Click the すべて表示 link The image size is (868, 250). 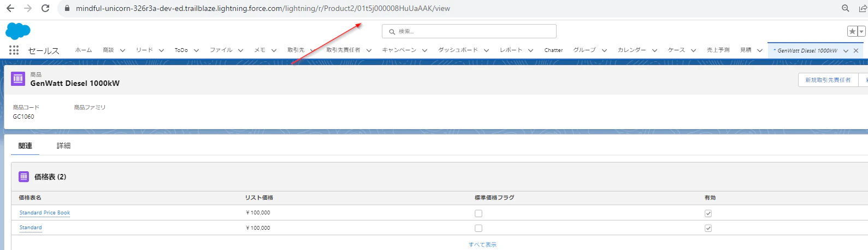click(482, 245)
